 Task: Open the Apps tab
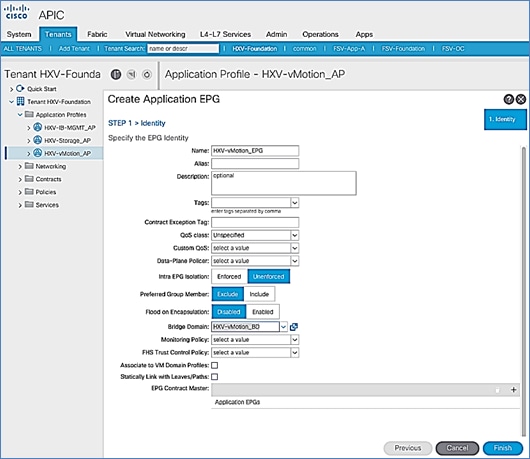[x=364, y=34]
